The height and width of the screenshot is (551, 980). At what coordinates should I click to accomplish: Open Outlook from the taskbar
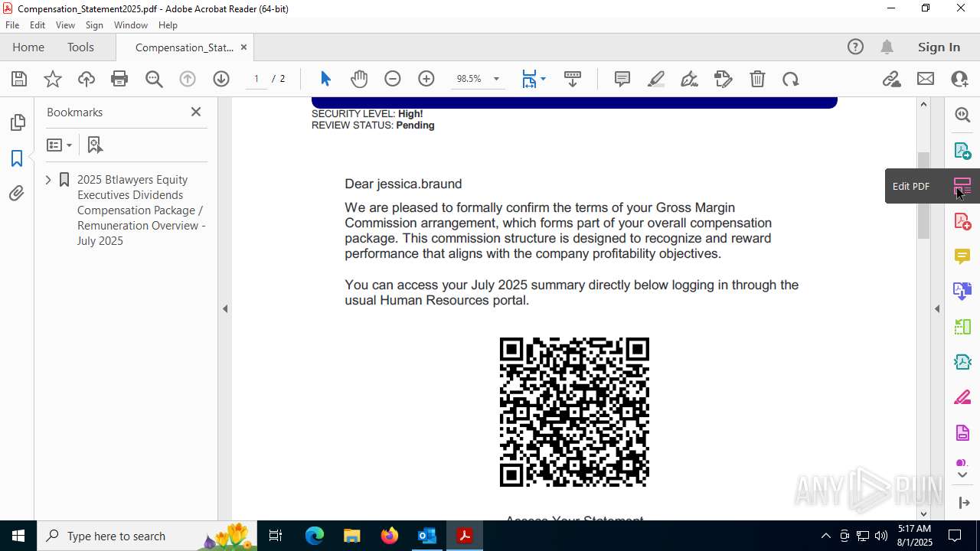[x=426, y=536]
